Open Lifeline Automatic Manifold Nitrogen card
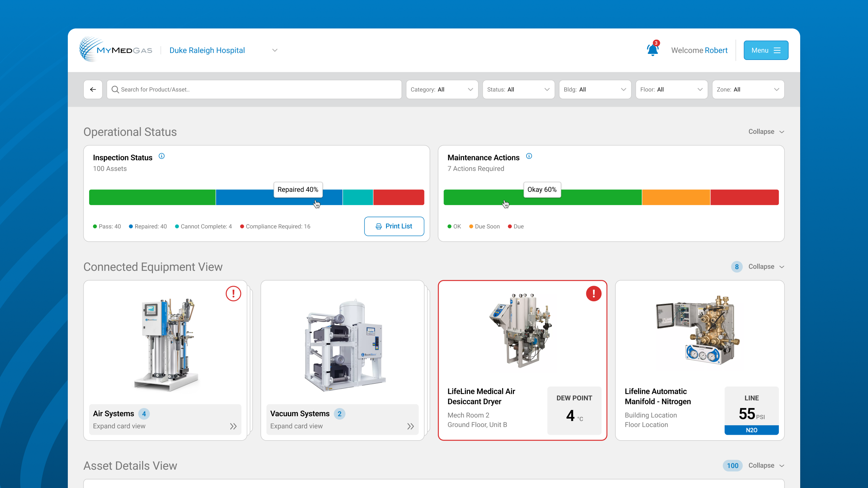The image size is (868, 488). (x=699, y=360)
